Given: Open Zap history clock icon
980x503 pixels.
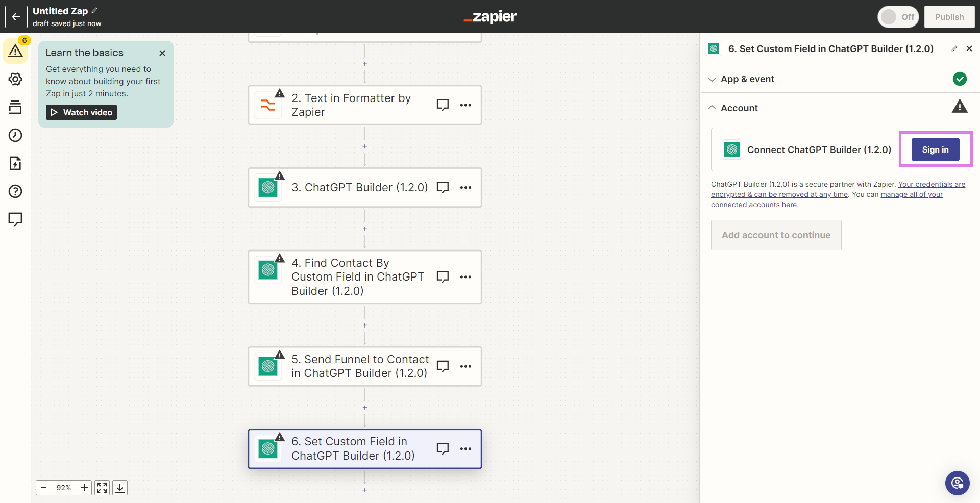Looking at the screenshot, I should pos(15,135).
